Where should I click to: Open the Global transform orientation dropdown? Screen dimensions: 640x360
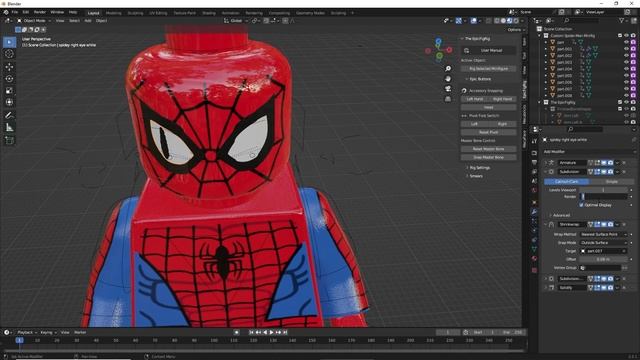[x=236, y=20]
